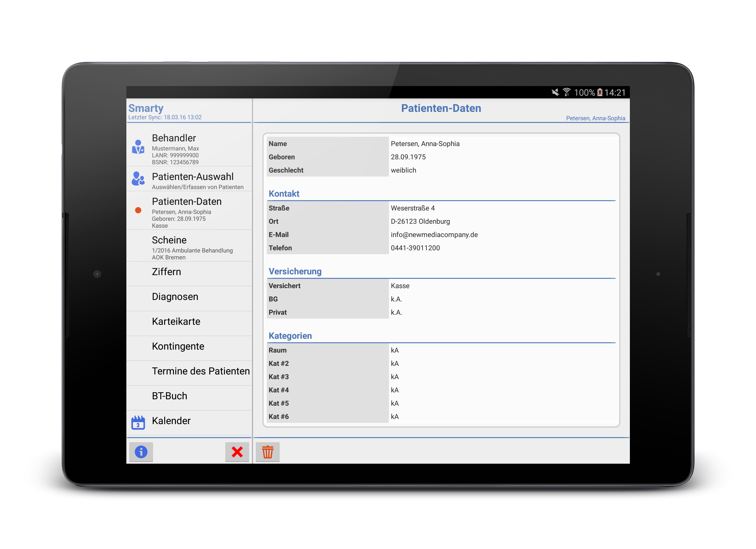The width and height of the screenshot is (756, 549).
Task: Select Patienten-Daten in the sidebar
Action: click(189, 210)
